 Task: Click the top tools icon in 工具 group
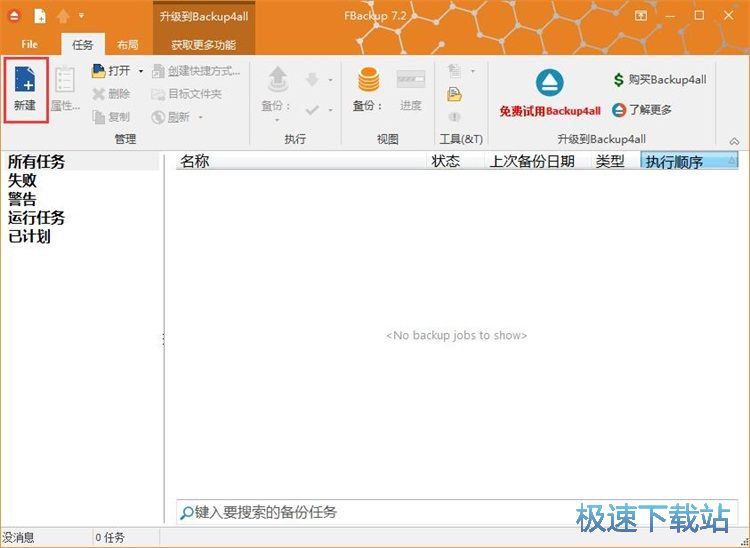click(x=454, y=71)
